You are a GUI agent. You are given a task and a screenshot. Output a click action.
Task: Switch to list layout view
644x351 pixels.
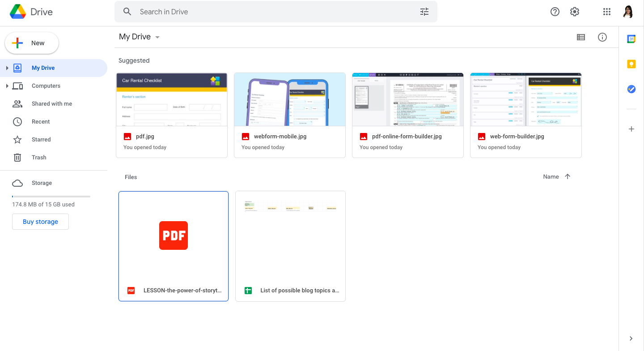click(580, 37)
